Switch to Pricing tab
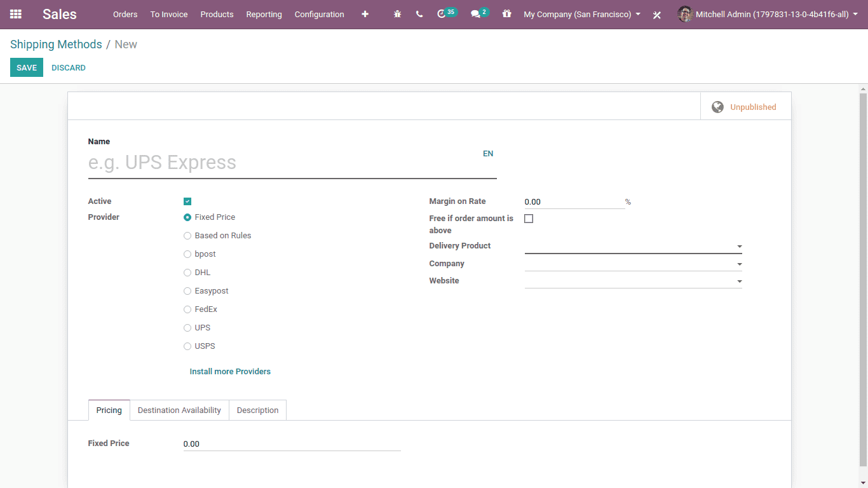868x488 pixels. coord(109,410)
